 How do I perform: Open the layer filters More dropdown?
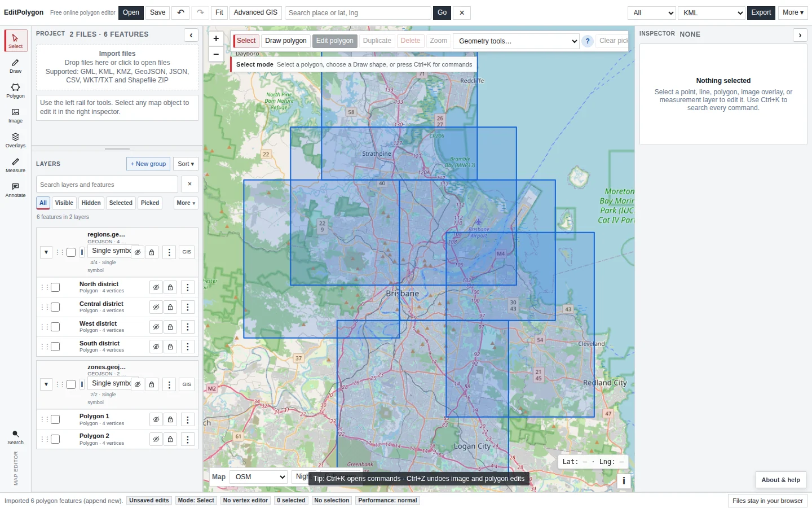(186, 203)
